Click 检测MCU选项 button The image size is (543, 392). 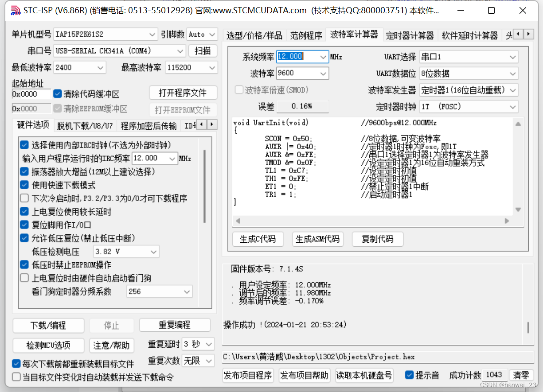[48, 345]
